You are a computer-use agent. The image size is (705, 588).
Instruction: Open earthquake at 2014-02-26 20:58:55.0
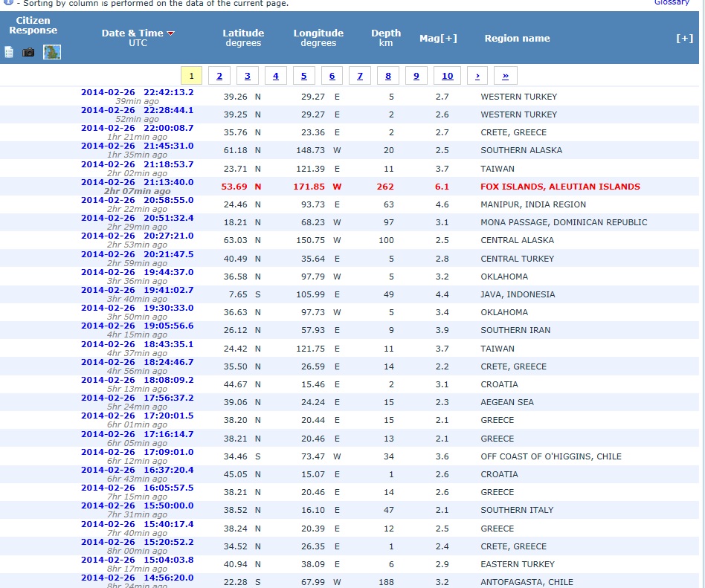[137, 201]
